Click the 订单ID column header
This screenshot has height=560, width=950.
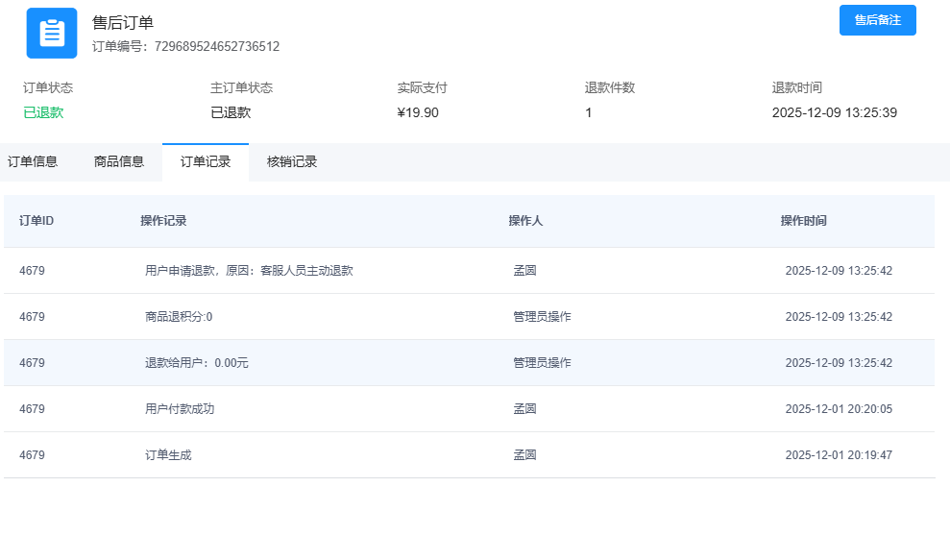pos(37,221)
